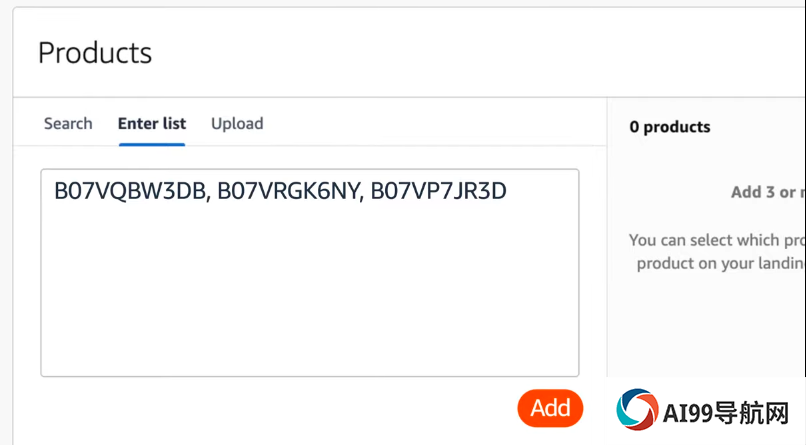The height and width of the screenshot is (445, 806).
Task: Click the Products section heading
Action: (x=95, y=52)
